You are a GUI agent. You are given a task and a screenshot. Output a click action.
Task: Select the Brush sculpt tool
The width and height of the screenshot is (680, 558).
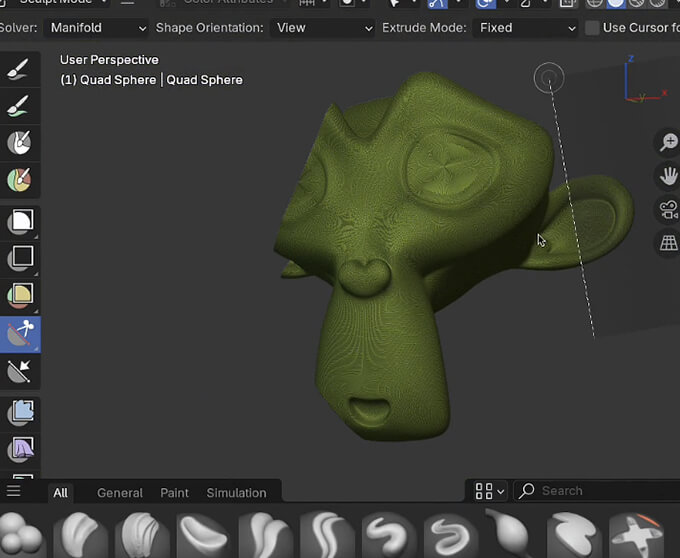pos(20,69)
